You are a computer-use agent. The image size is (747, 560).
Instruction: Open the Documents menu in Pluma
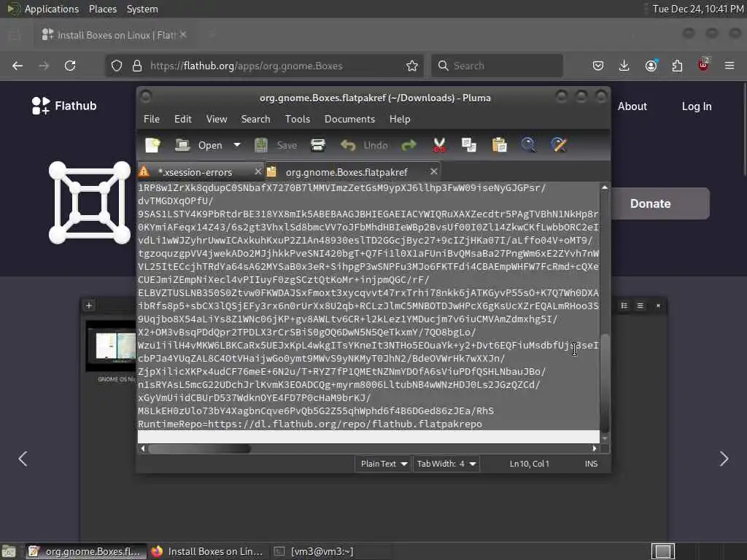[349, 119]
